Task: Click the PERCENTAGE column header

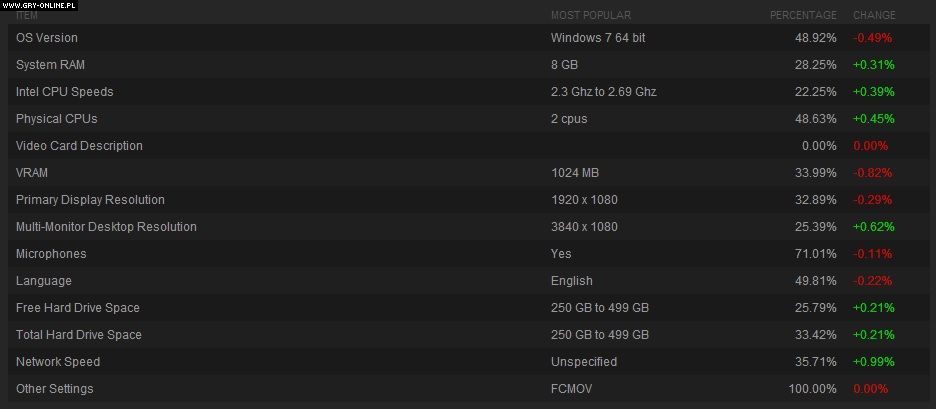Action: click(803, 16)
